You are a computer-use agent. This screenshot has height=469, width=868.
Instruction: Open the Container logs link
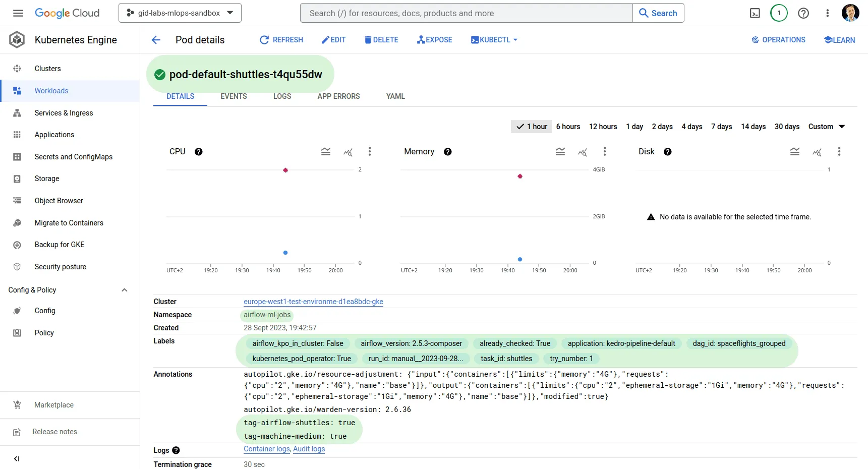tap(266, 449)
